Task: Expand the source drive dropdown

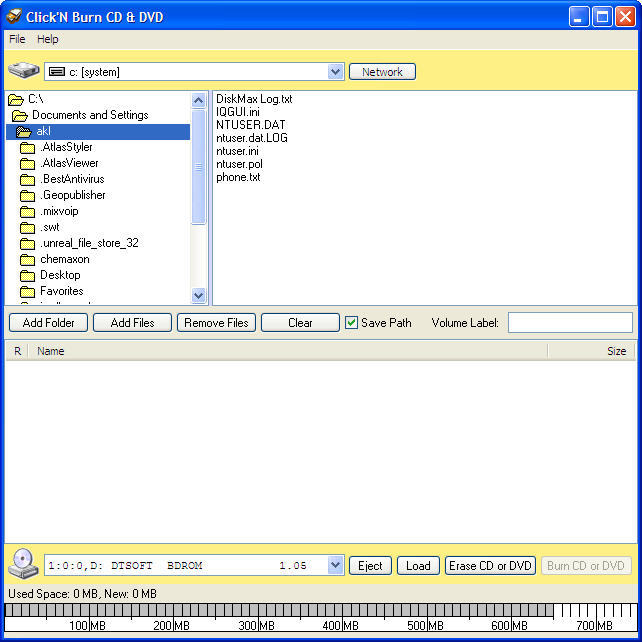Action: point(336,72)
